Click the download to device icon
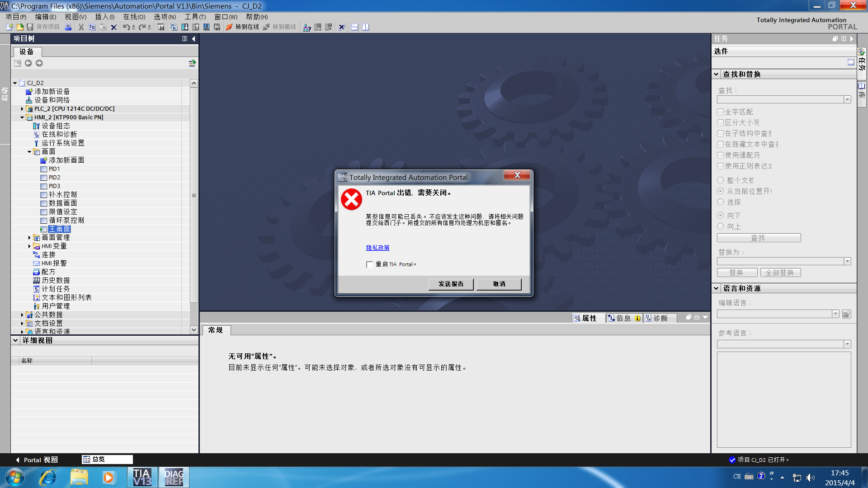The image size is (868, 488). tap(184, 27)
